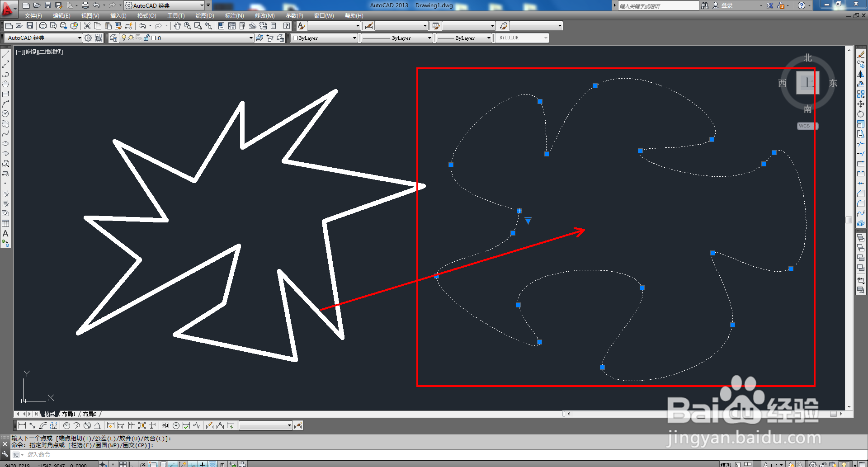
Task: Toggle Dynamic Input in status bar
Action: tap(203, 464)
